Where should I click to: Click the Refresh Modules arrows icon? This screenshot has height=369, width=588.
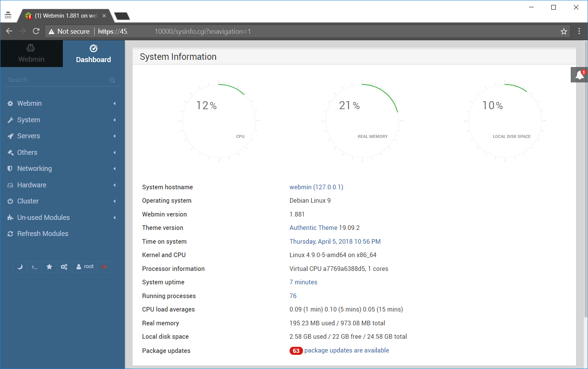click(10, 234)
